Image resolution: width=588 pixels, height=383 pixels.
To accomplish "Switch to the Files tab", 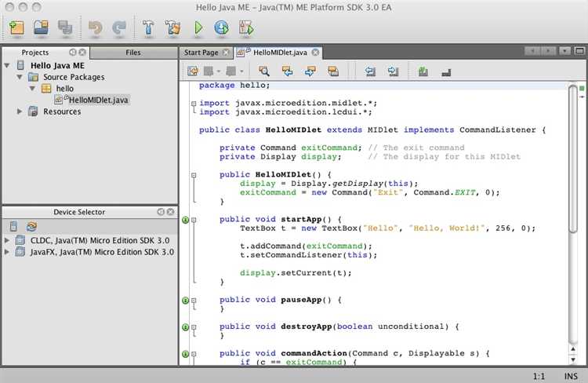I will [x=132, y=53].
